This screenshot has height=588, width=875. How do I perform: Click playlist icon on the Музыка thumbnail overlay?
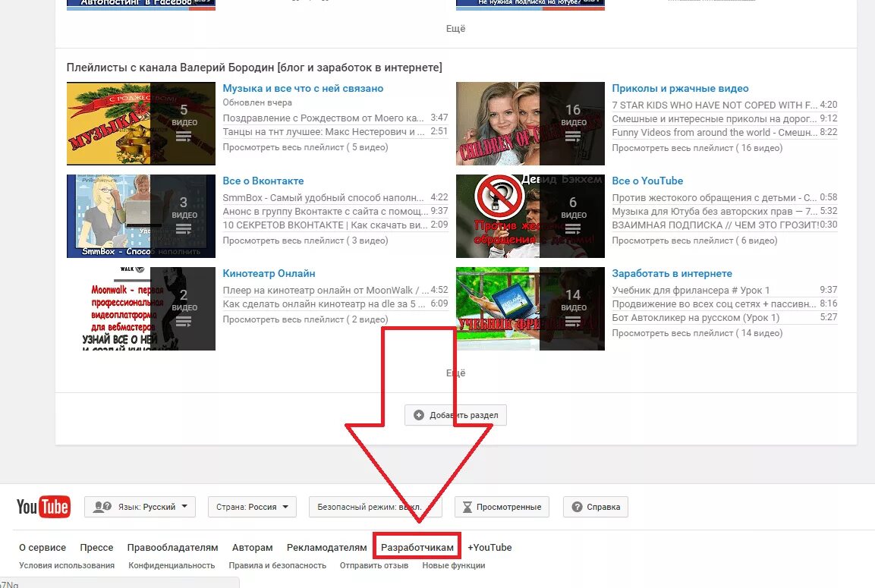[184, 136]
